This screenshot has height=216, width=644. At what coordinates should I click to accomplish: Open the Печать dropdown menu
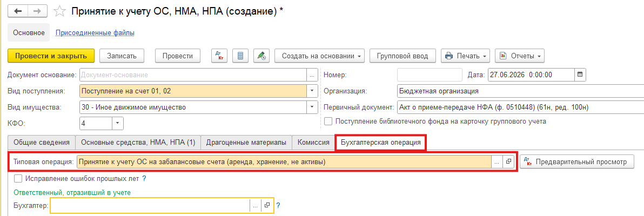466,56
